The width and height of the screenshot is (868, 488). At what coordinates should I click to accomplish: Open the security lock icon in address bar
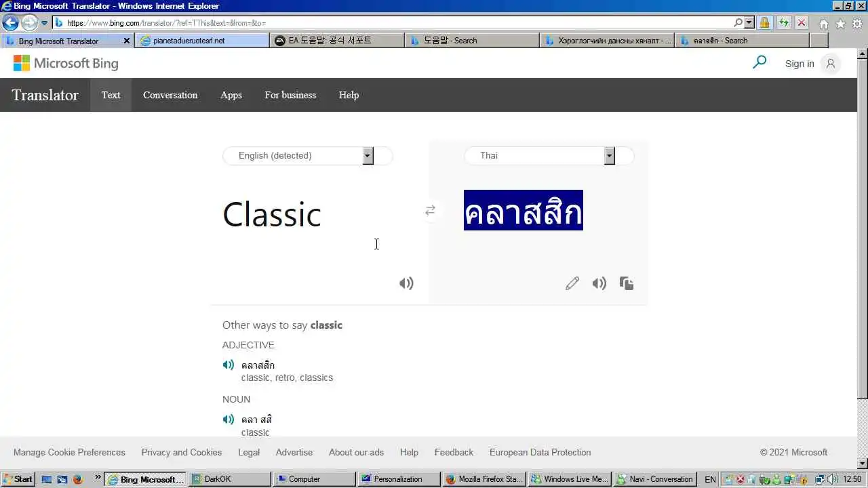[765, 22]
